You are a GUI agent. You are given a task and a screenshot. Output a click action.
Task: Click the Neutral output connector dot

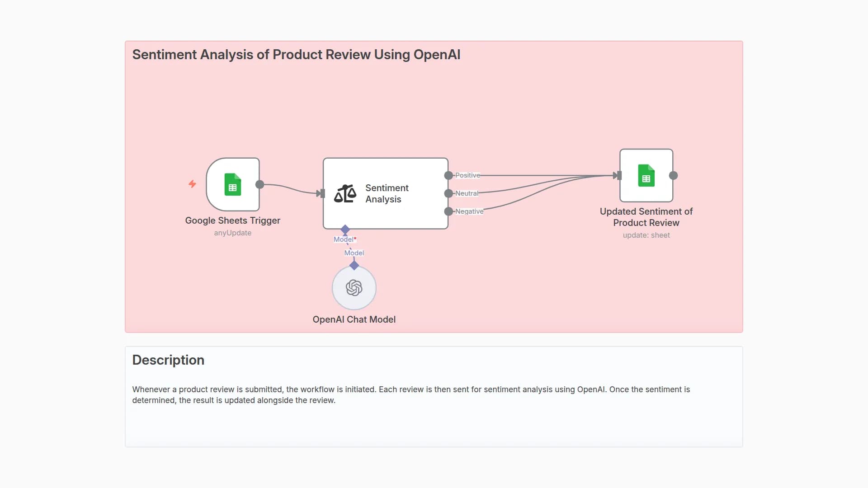[x=448, y=193]
